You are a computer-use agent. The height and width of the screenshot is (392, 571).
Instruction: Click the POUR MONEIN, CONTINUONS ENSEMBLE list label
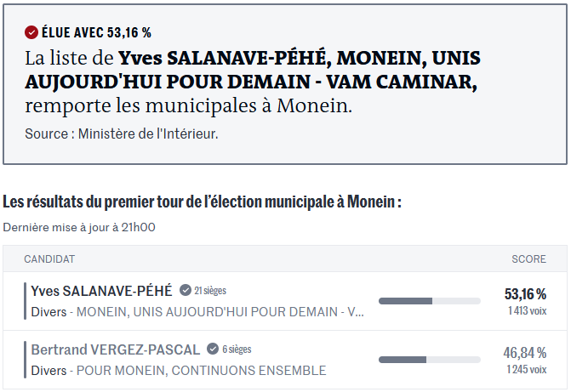click(x=202, y=371)
